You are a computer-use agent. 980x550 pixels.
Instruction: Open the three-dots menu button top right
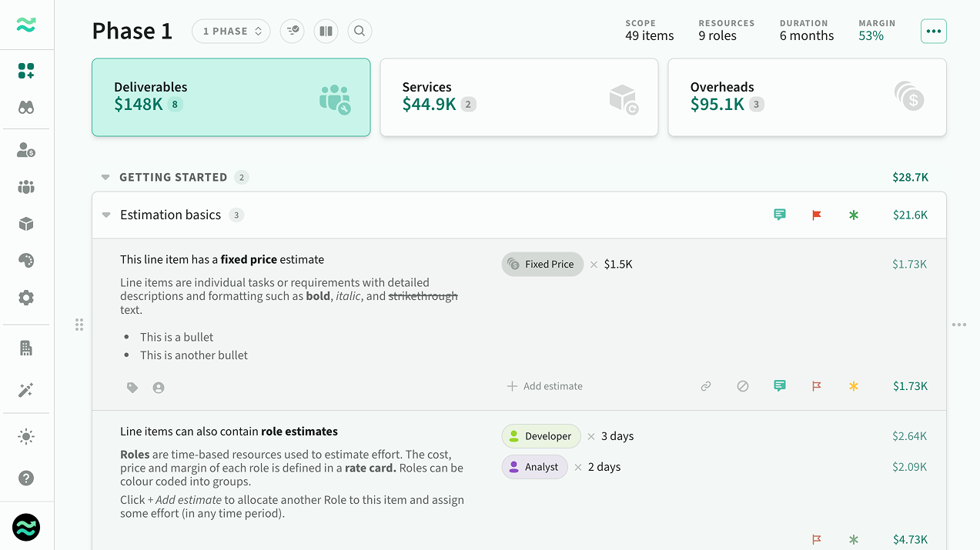click(x=933, y=32)
